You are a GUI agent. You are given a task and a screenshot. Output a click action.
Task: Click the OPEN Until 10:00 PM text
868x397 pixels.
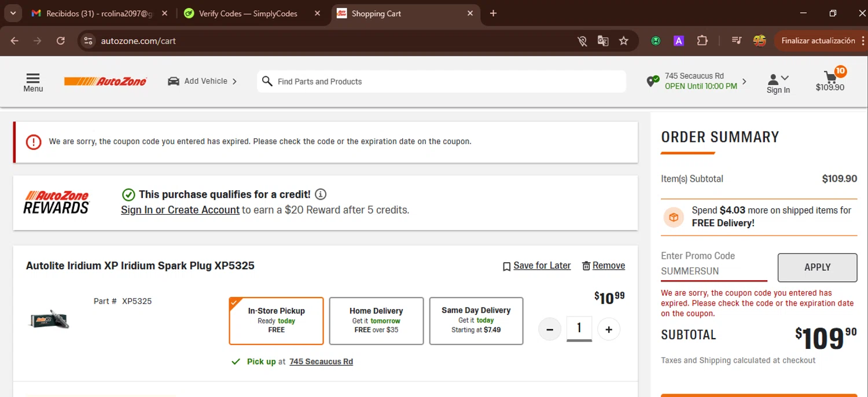pos(701,86)
